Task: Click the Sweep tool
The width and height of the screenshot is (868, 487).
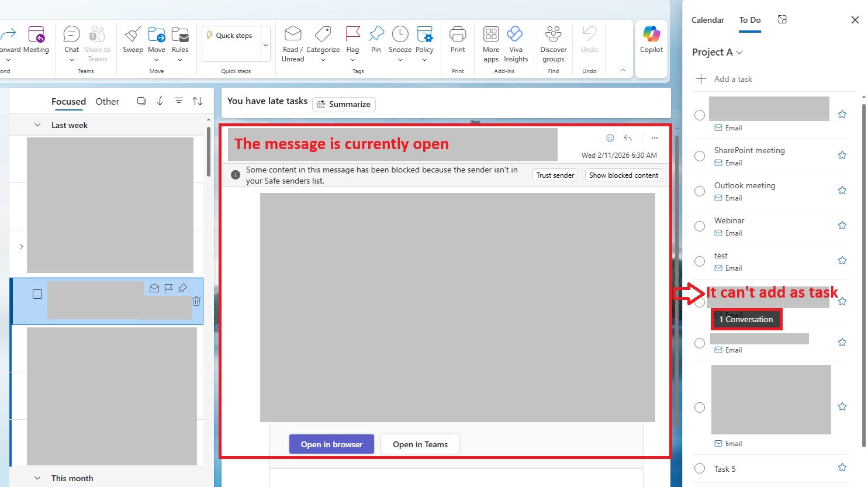Action: click(133, 34)
